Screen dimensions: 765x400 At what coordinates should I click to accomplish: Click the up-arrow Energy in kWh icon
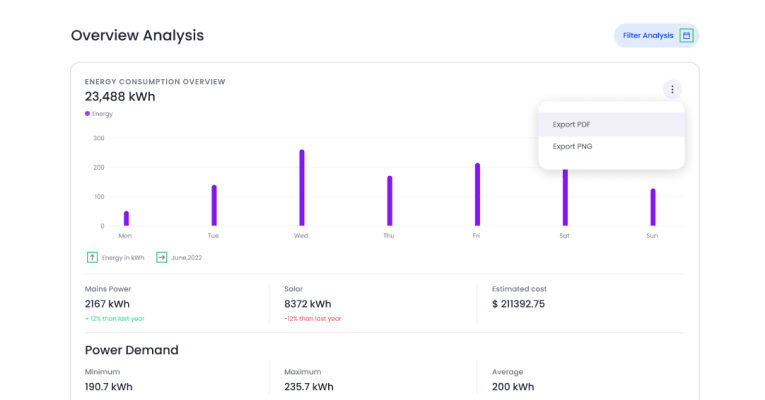(x=92, y=257)
